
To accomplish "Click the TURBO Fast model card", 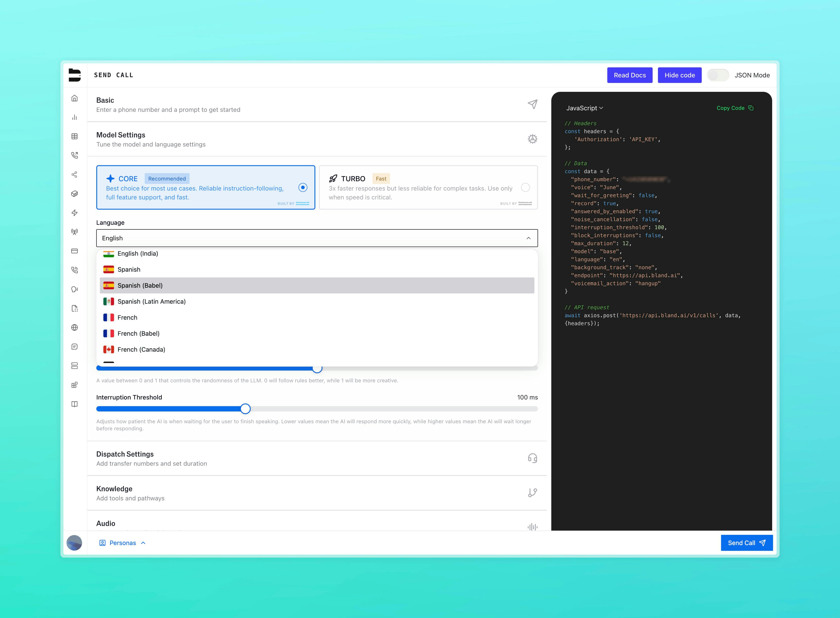I will [x=428, y=187].
